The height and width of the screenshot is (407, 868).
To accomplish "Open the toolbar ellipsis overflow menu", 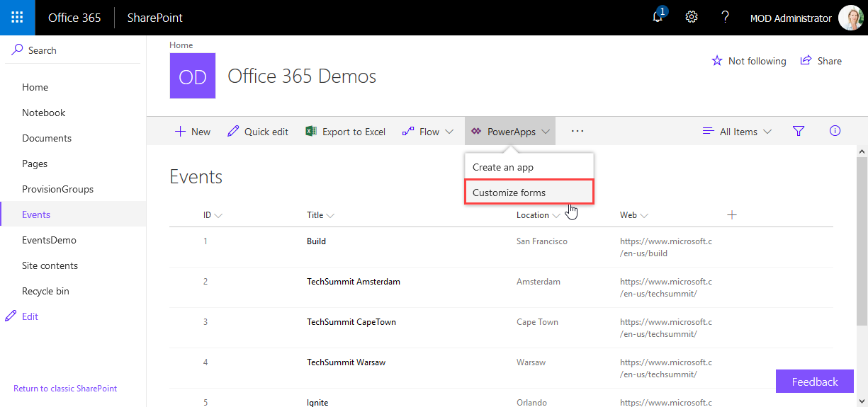I will [577, 131].
